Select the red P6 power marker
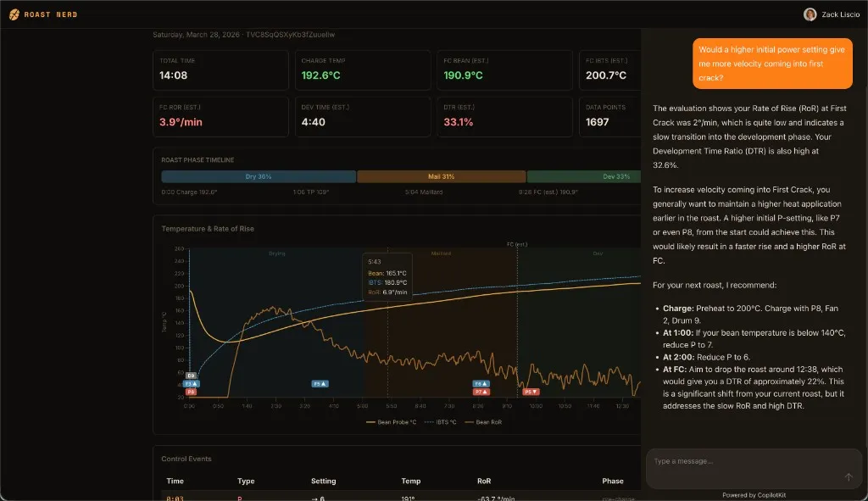Screen dimensions: 868x501 pyautogui.click(x=191, y=392)
